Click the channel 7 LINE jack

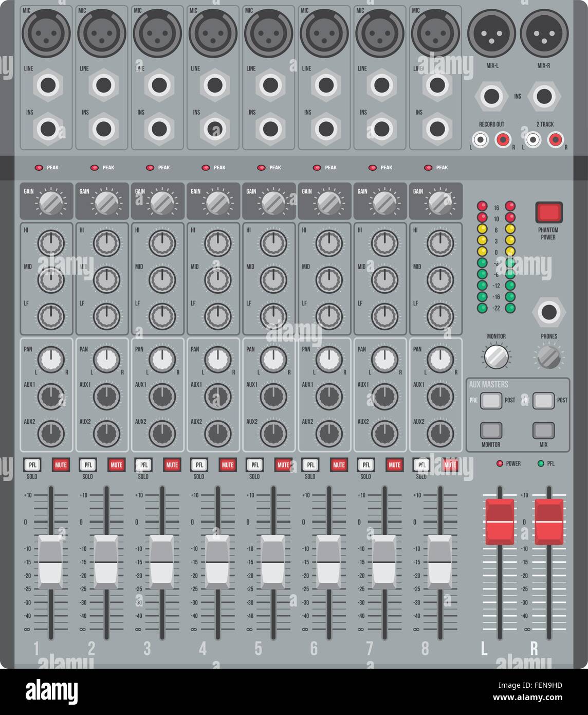coord(381,85)
